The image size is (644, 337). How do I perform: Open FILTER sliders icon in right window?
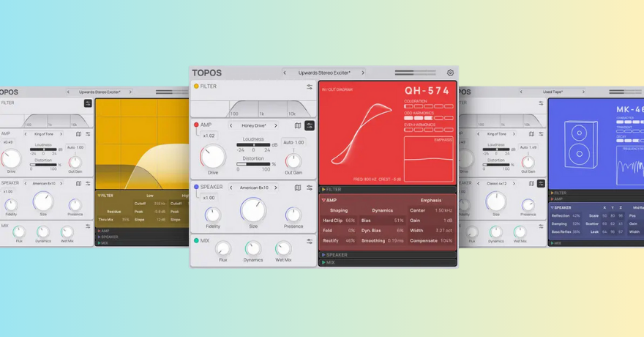point(541,103)
